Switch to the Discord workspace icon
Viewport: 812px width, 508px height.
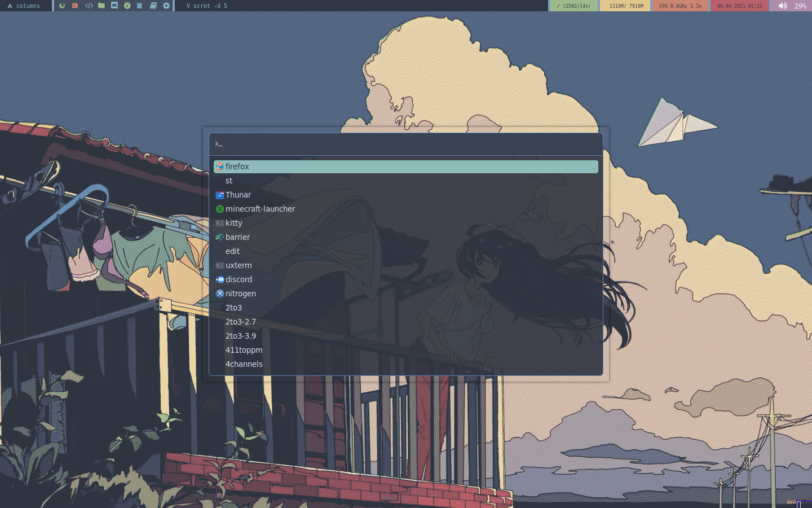coord(114,6)
